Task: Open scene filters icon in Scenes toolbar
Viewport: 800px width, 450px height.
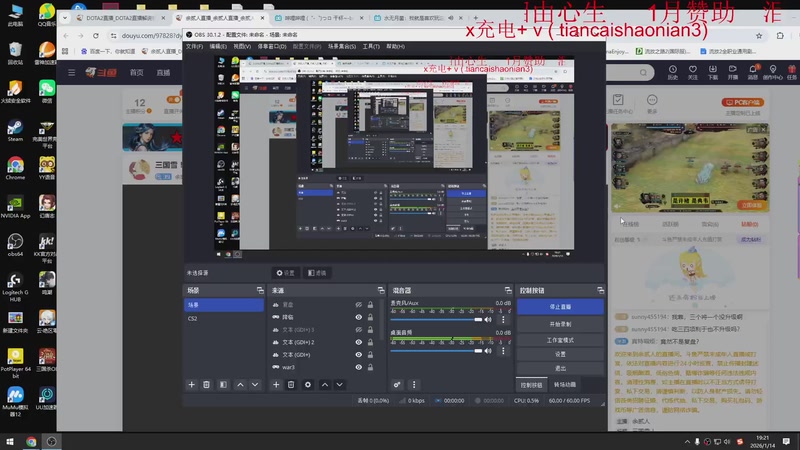Action: pos(223,385)
